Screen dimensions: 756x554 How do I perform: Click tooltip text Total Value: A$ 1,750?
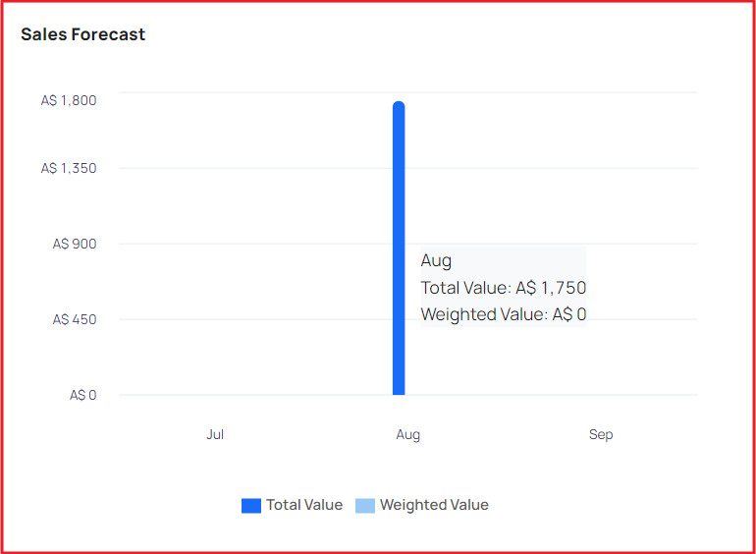(504, 288)
